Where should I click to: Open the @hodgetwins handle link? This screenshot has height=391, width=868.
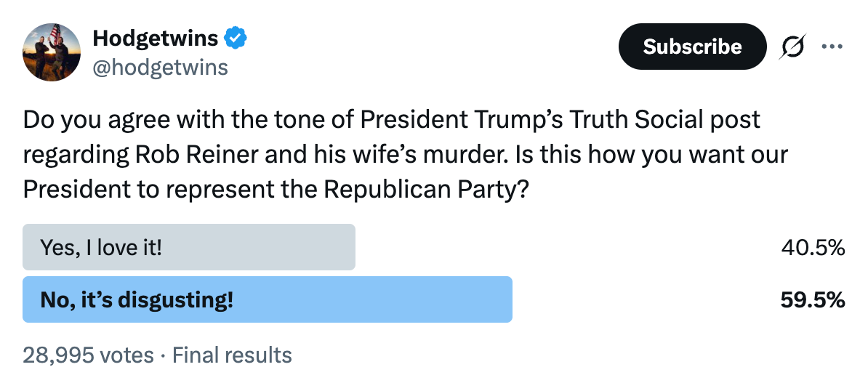click(160, 67)
